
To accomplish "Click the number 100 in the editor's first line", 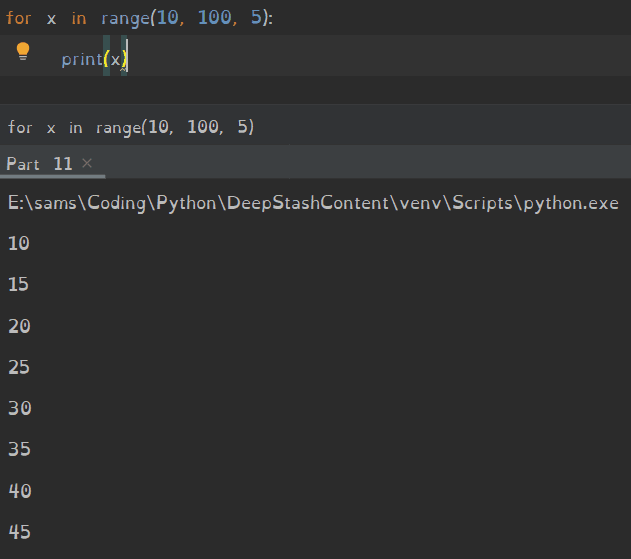I will 214,18.
